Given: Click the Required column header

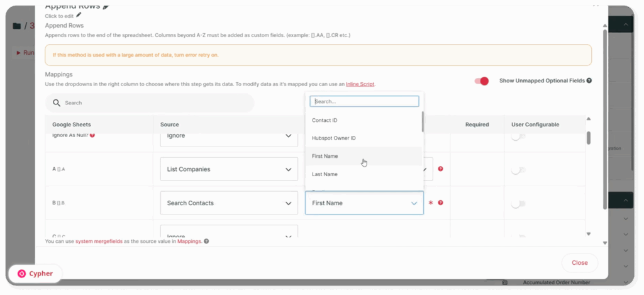Looking at the screenshot, I should tap(477, 125).
